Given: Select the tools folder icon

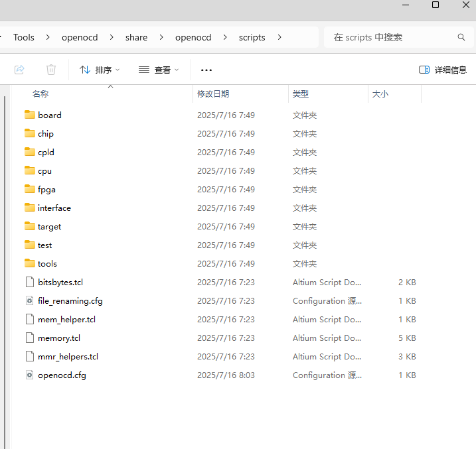Looking at the screenshot, I should (x=30, y=263).
